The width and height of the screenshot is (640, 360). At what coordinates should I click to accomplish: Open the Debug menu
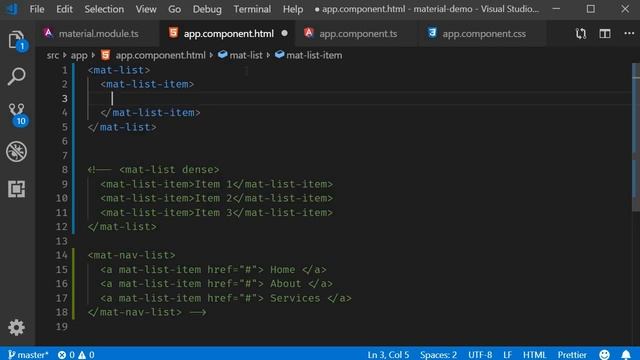click(207, 9)
